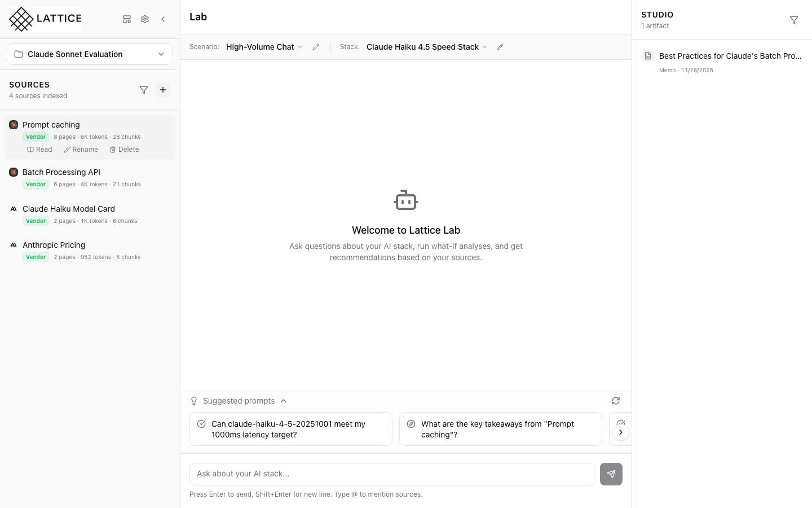Delete the Prompt caching source
This screenshot has width=812, height=508.
(x=124, y=150)
